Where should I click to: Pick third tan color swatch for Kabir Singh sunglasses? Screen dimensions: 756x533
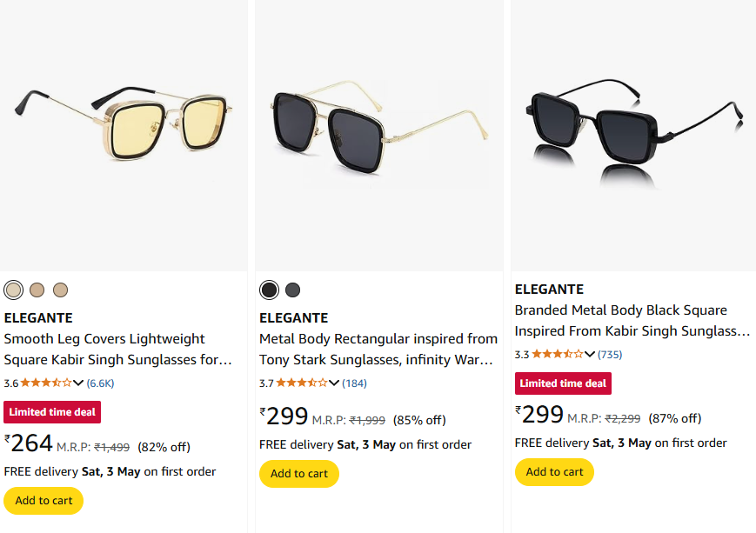pyautogui.click(x=60, y=290)
